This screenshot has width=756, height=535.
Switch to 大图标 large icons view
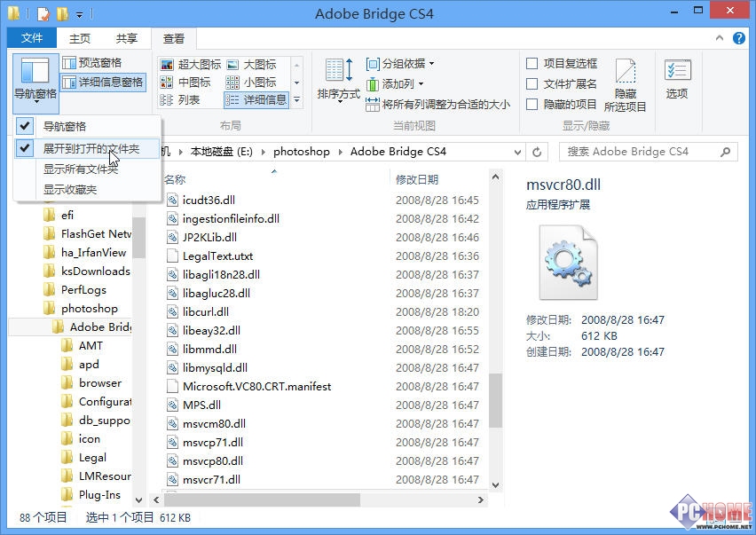point(252,64)
